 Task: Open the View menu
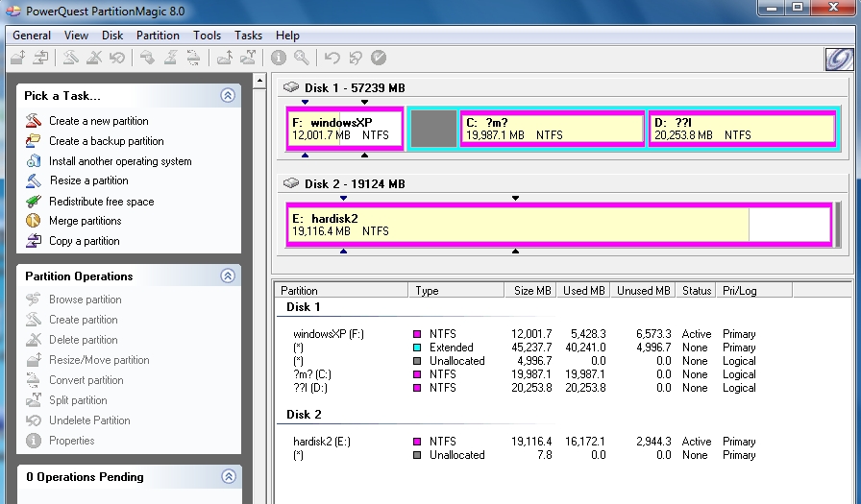point(76,36)
